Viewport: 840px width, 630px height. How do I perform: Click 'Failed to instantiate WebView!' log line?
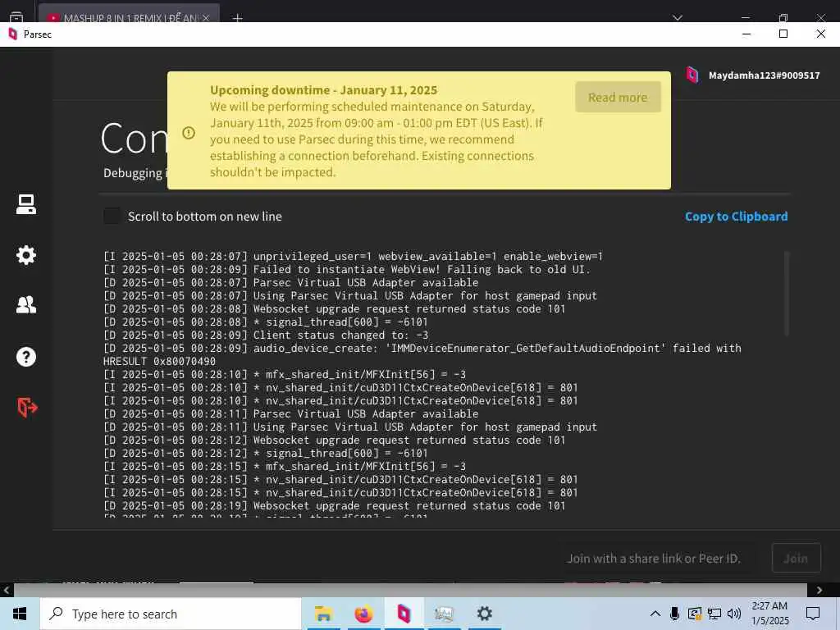tap(347, 269)
